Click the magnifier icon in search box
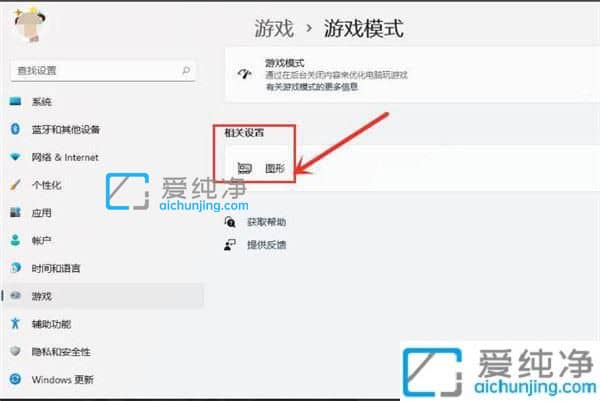This screenshot has height=401, width=600. coord(186,70)
